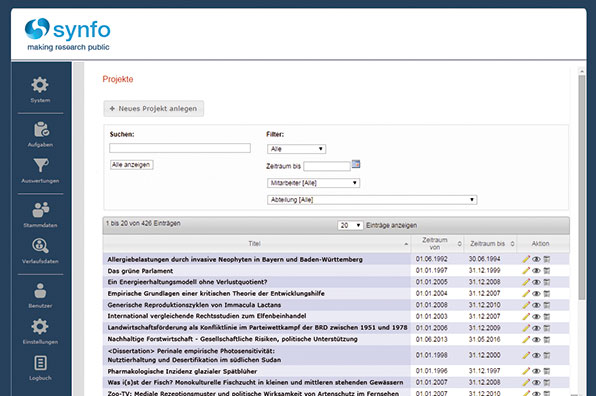Viewport: 596px width, 396px height.
Task: Edit pencil for Ein Energieerhaltungsmodell row
Action: point(526,282)
